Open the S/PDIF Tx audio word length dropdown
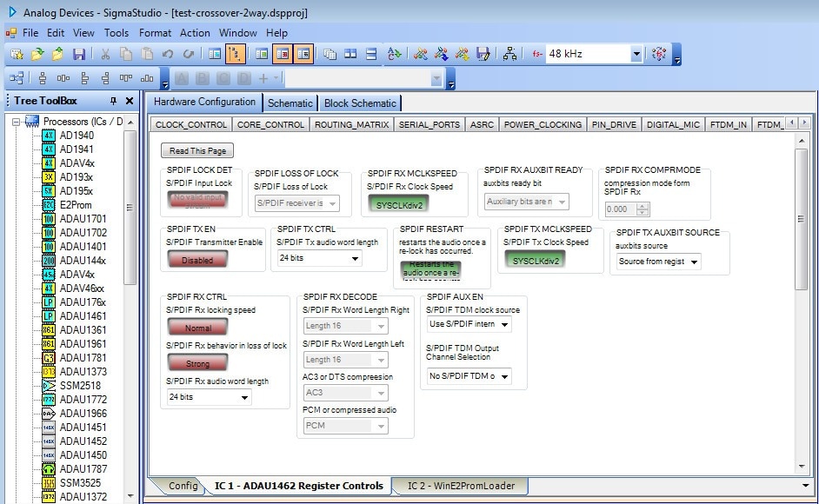Screen dimensions: 819x504 point(318,258)
